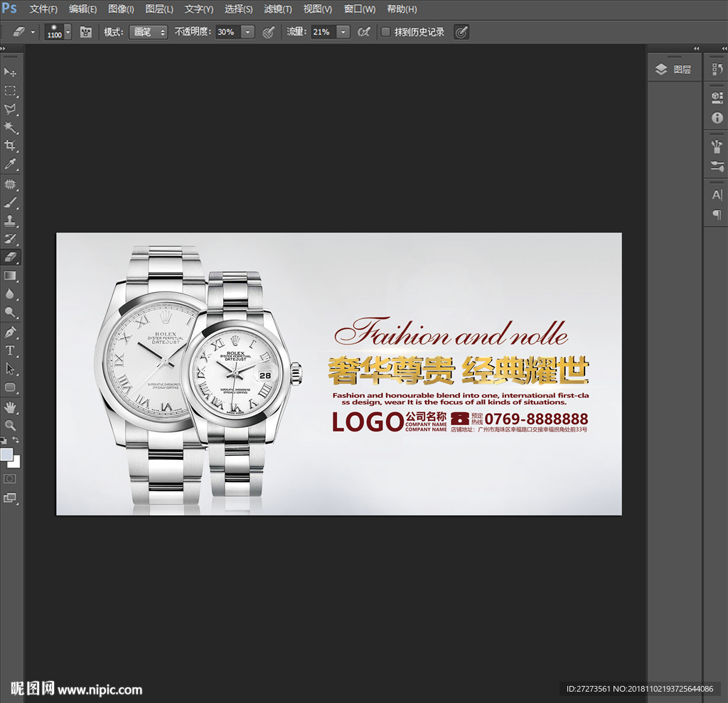This screenshot has width=728, height=703.
Task: Select the Eraser tool in toolbox
Action: point(10,257)
